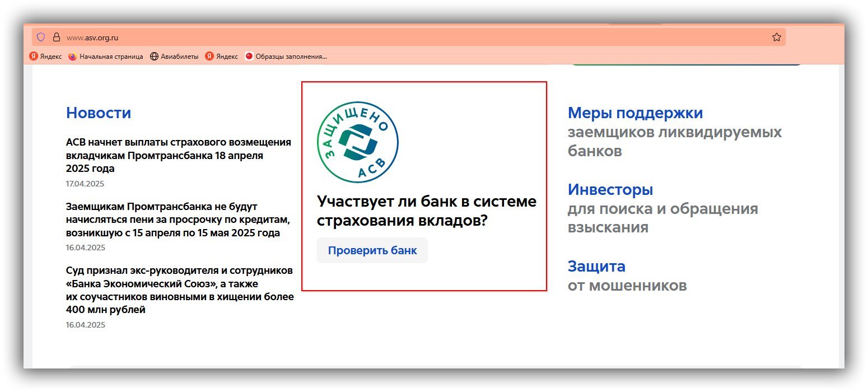Image resolution: width=868 pixels, height=392 pixels.
Task: Bookmark this page with the star icon
Action: 776,38
